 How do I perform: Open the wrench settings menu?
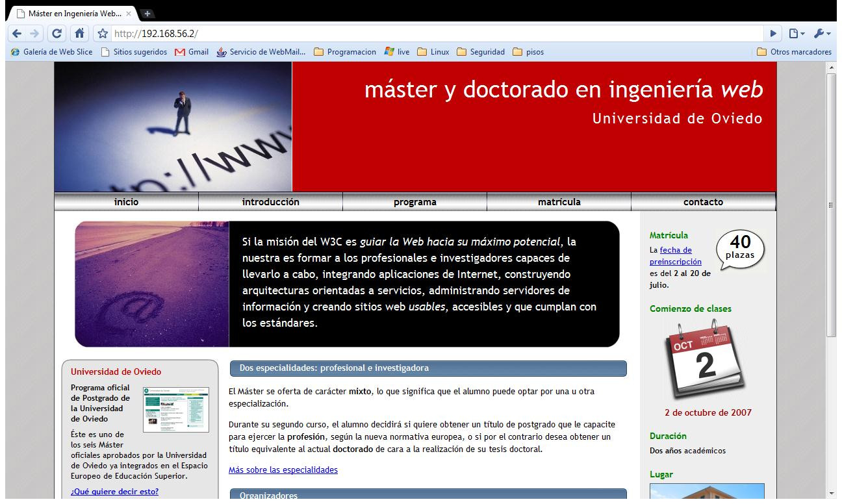[x=822, y=33]
